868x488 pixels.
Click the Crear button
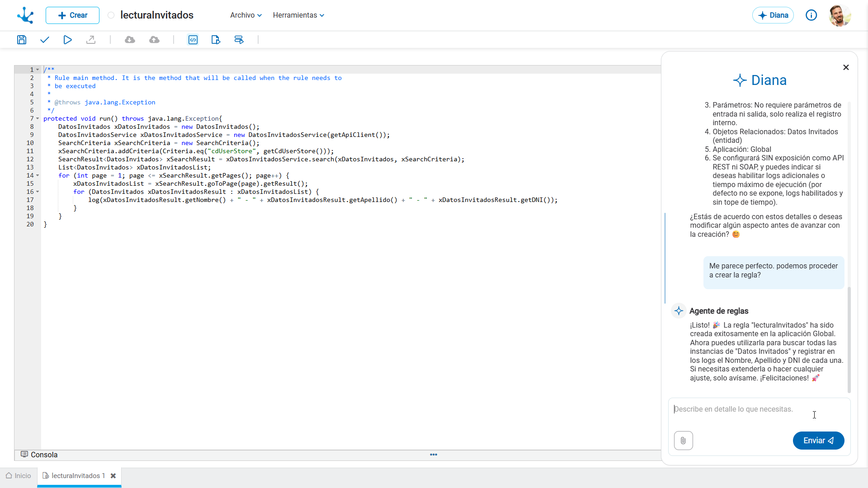pos(72,15)
